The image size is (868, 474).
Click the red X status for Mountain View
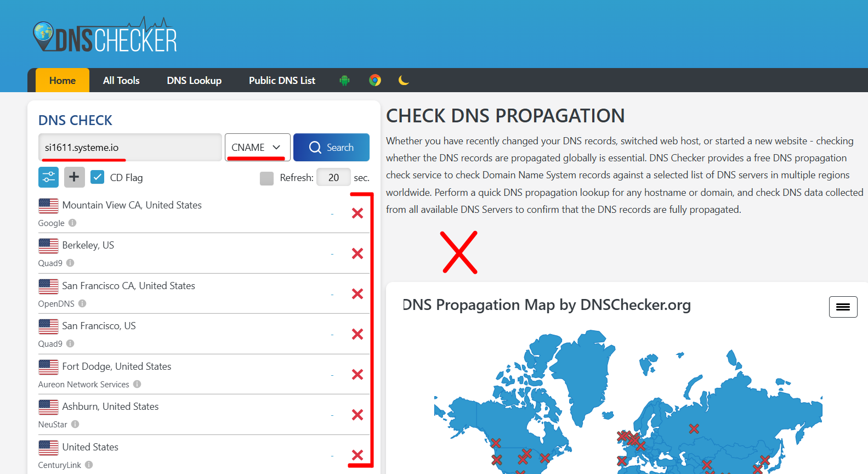point(358,213)
